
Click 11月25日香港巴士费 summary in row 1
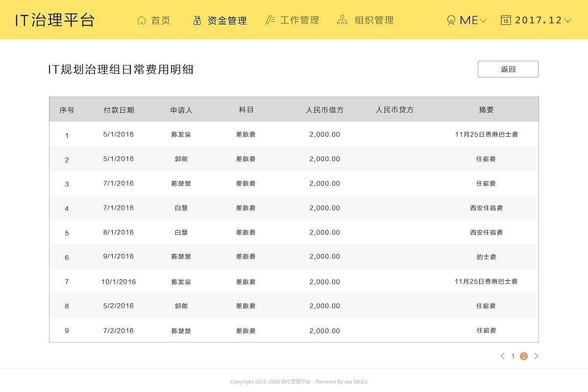coord(487,134)
